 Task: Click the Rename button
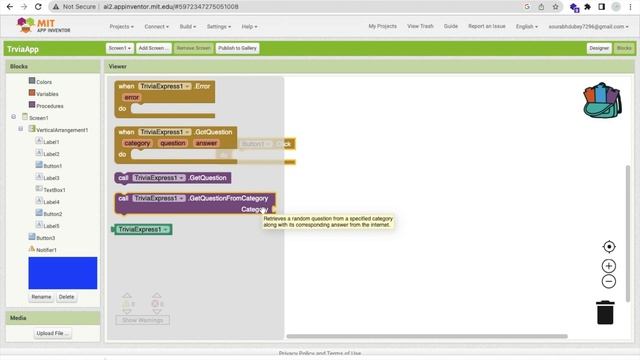[x=41, y=297]
